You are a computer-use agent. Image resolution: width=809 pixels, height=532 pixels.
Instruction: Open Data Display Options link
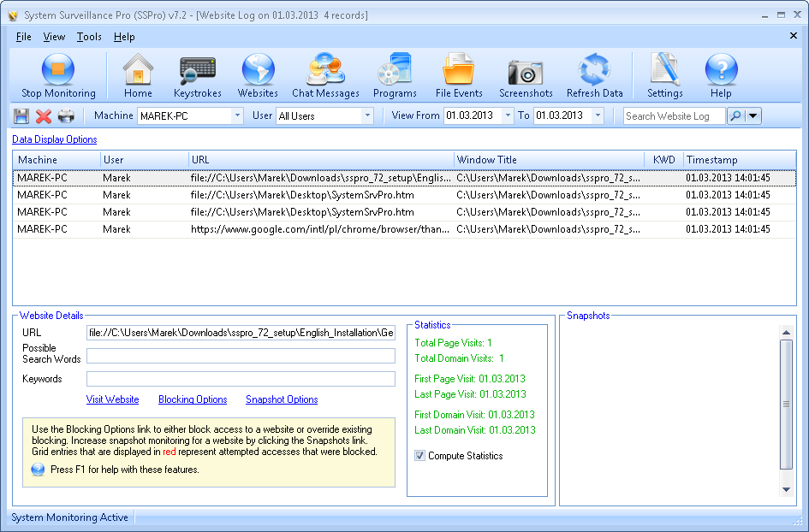tap(55, 139)
